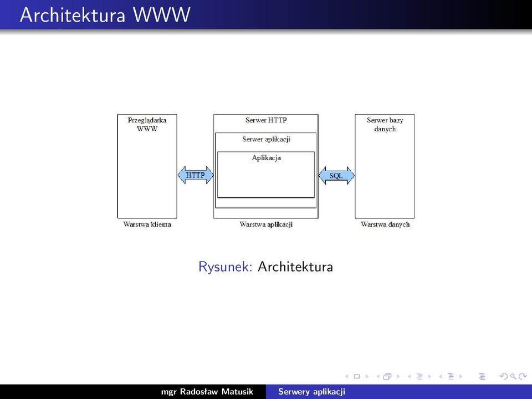The image size is (532, 399).
Task: Click the figure caption word Architektura
Action: (x=295, y=267)
